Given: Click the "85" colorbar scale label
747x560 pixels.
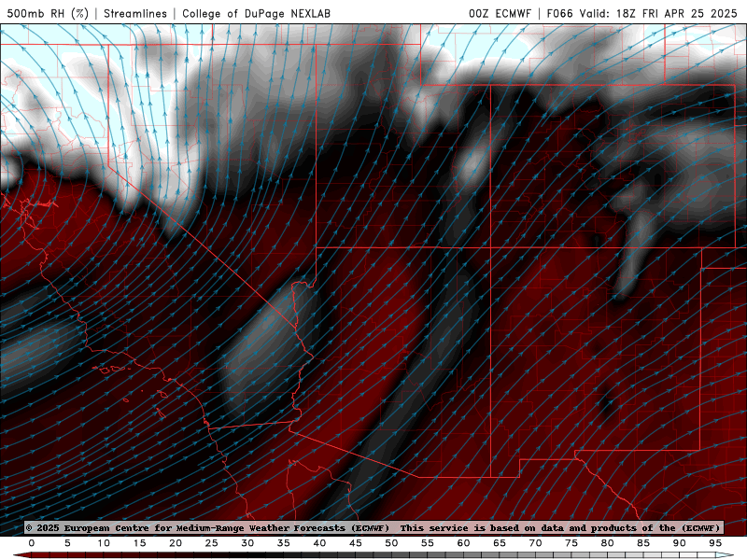Looking at the screenshot, I should pos(643,543).
